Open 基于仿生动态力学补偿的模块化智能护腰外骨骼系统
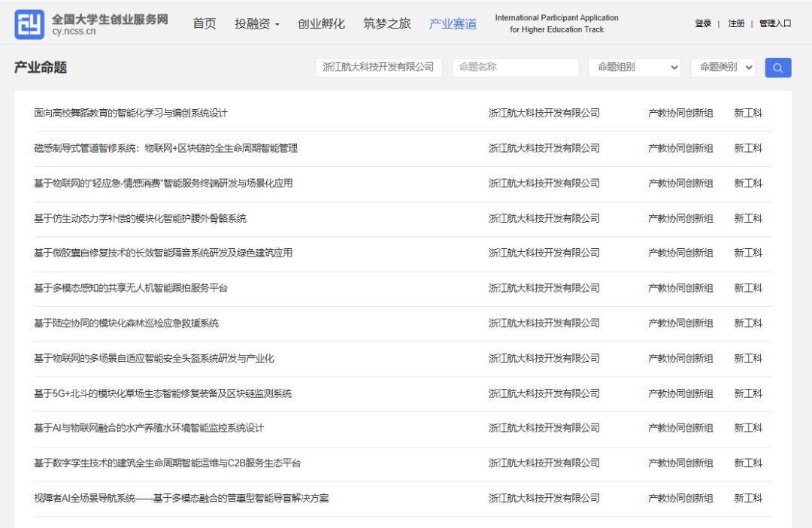The width and height of the screenshot is (812, 528). point(140,219)
